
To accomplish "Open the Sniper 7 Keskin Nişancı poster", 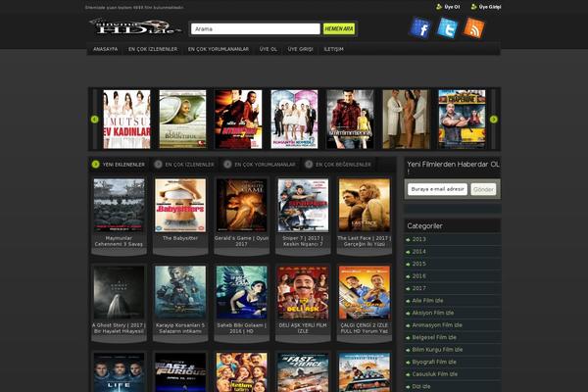I will click(x=303, y=205).
